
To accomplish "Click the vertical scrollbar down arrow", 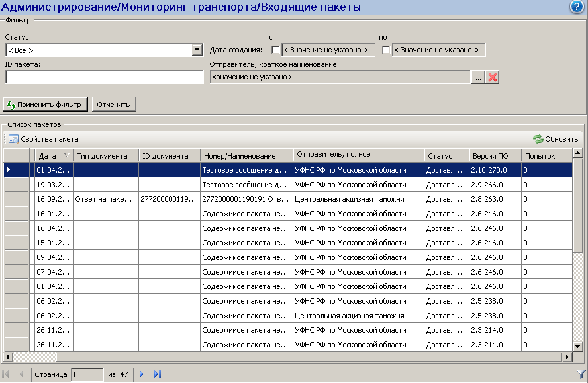I will pos(577,347).
